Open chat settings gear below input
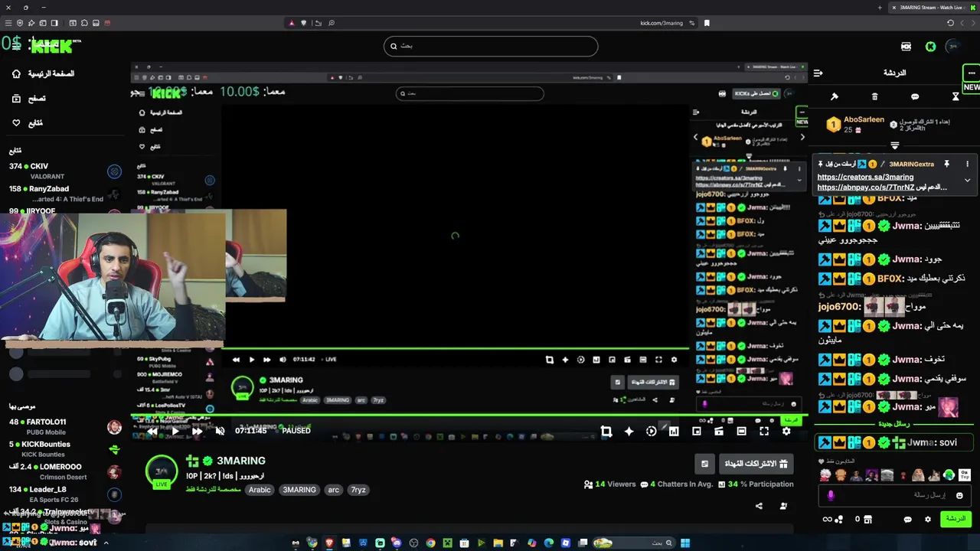980x551 pixels. (928, 520)
